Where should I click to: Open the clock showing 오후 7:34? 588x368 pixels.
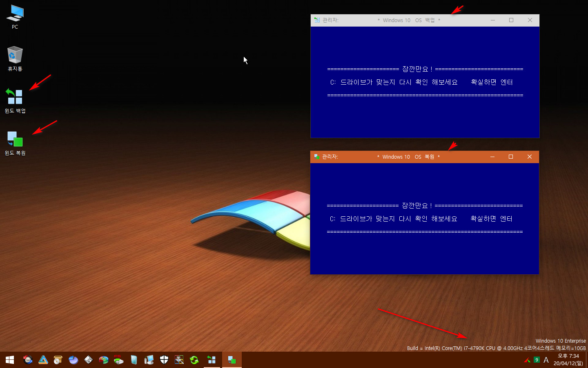tap(568, 360)
